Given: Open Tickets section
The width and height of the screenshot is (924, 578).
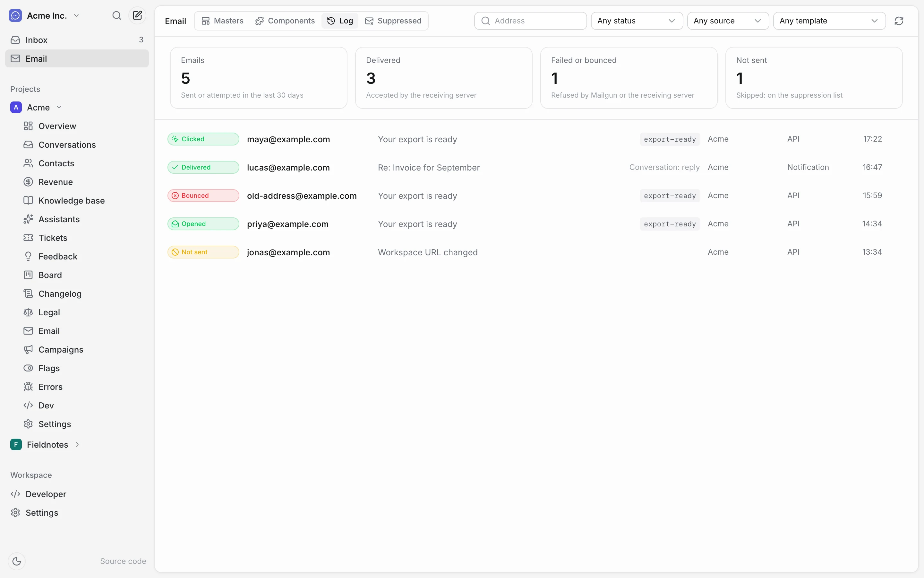Looking at the screenshot, I should (84, 238).
